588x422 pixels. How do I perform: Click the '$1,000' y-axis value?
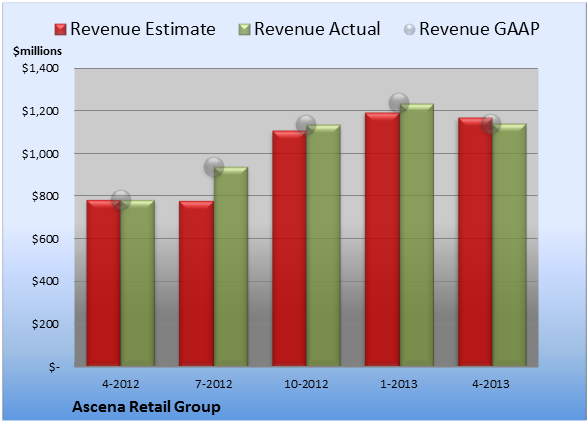tap(40, 154)
